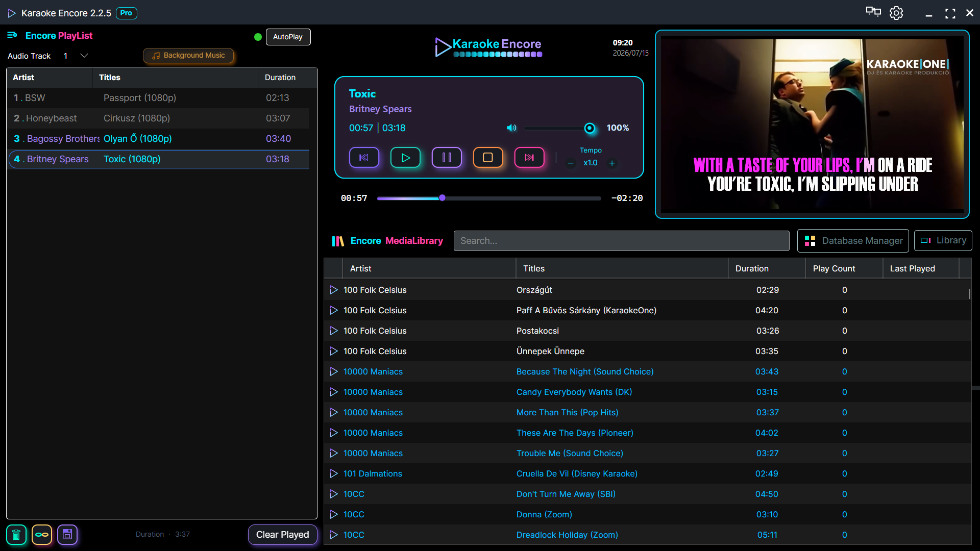
Task: Click the Karaoke Encore logo
Action: coord(488,47)
